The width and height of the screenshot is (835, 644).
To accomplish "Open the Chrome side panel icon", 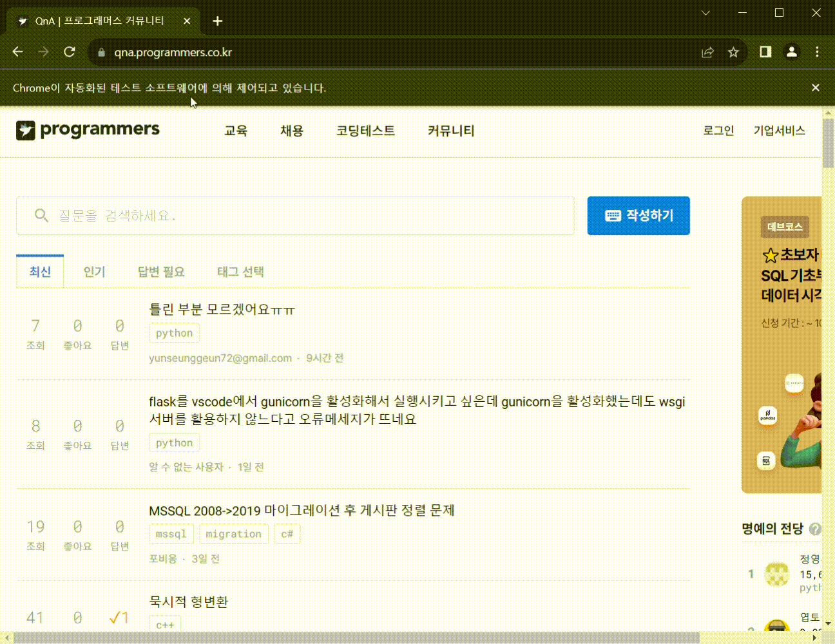I will click(765, 52).
